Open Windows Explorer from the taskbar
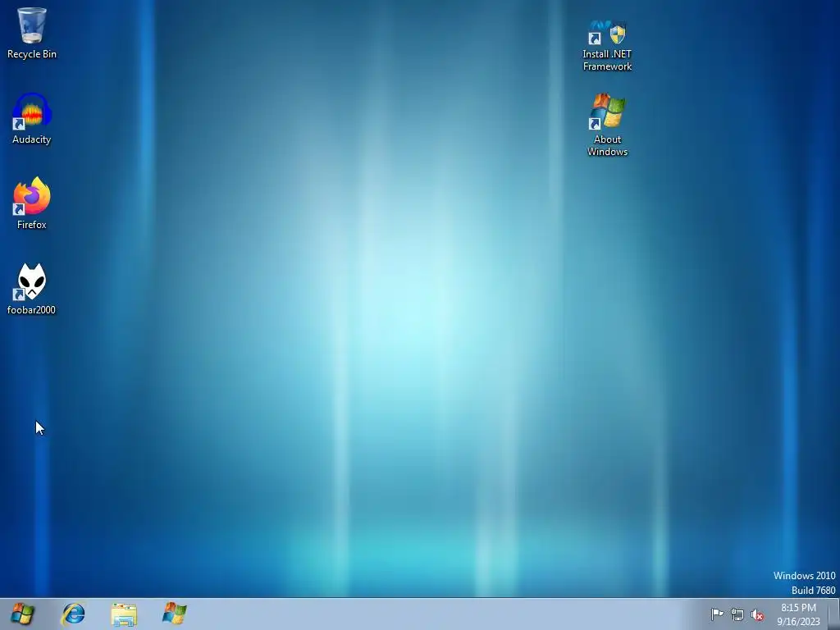This screenshot has width=840, height=630. click(x=124, y=614)
